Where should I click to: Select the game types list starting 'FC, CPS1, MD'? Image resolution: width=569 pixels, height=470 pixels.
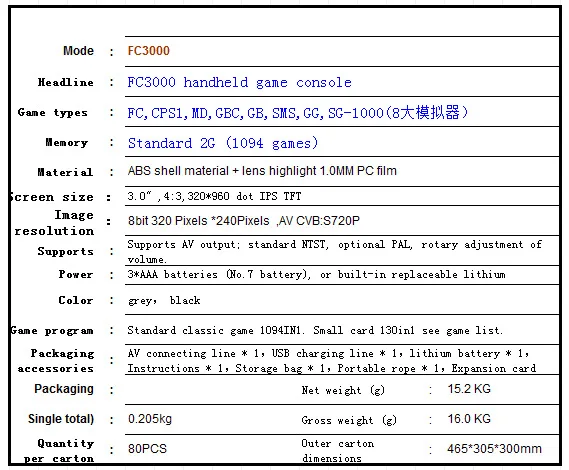pos(298,113)
